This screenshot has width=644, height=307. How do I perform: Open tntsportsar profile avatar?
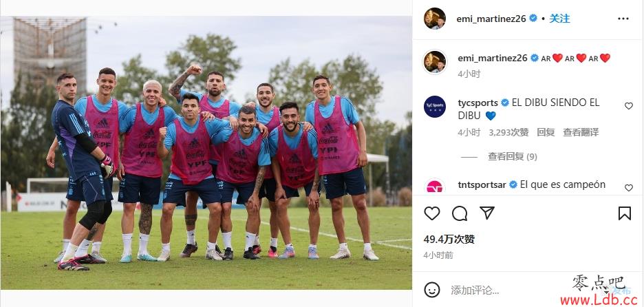pyautogui.click(x=435, y=186)
